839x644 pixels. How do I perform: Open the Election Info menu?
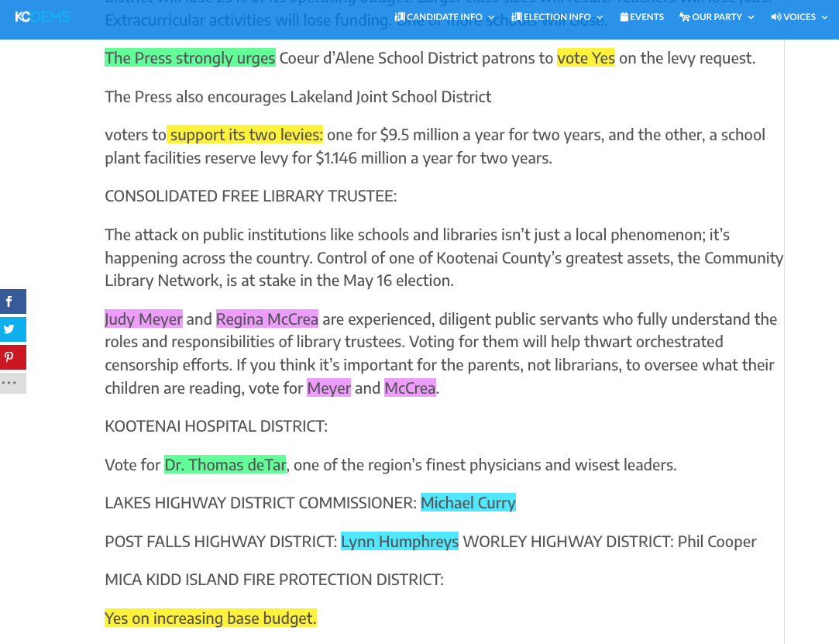coord(558,17)
